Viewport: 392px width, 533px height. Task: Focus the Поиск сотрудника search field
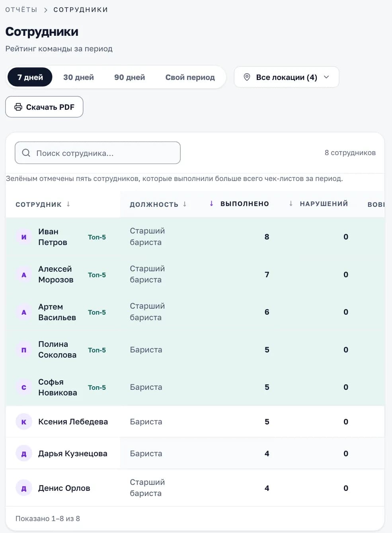click(98, 153)
